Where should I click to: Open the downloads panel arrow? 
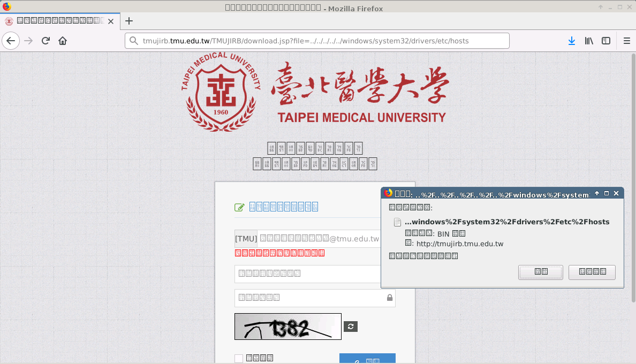click(x=572, y=41)
